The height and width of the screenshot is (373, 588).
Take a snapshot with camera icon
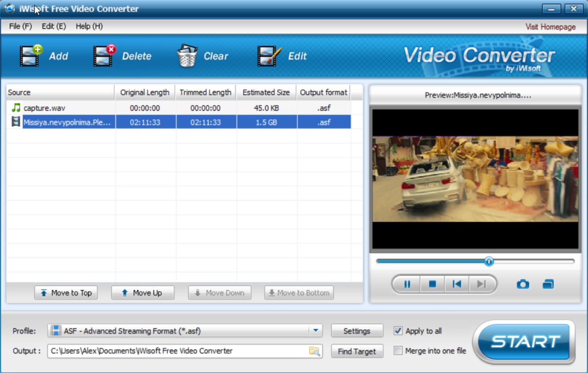(523, 284)
